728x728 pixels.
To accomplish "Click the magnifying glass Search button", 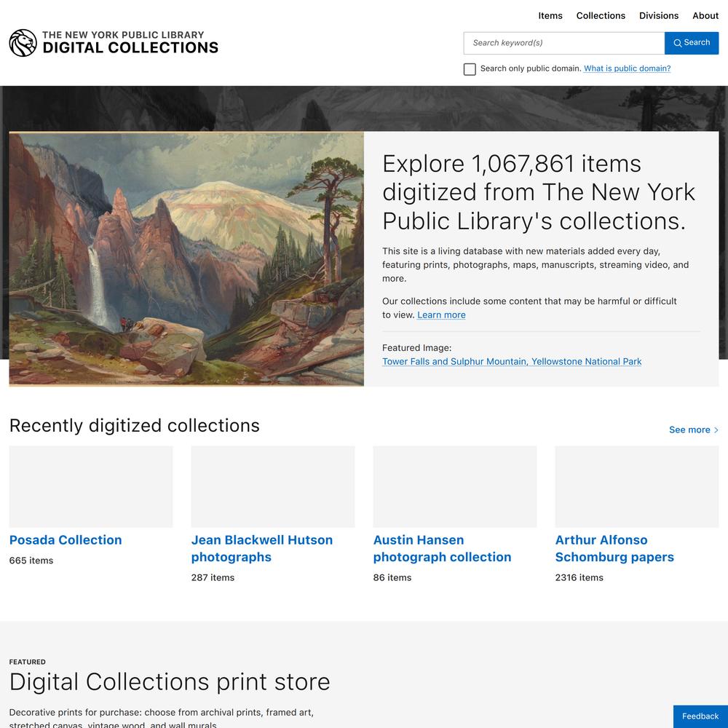I will coord(692,43).
